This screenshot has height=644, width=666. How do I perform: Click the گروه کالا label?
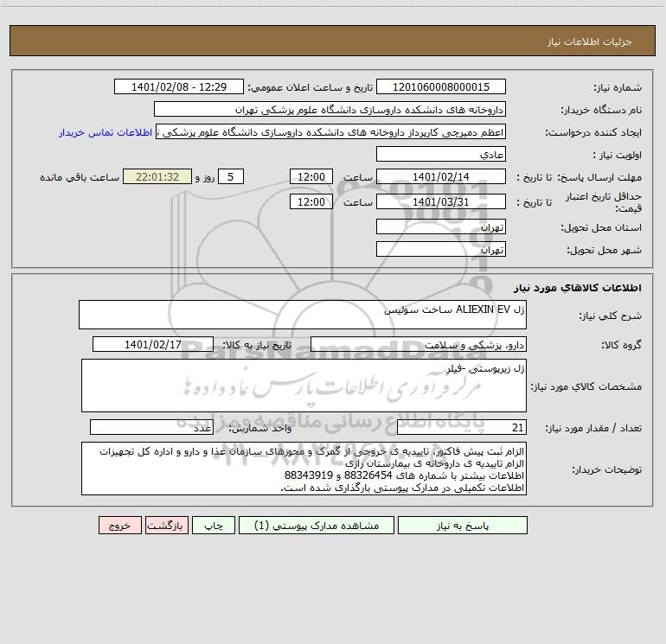(621, 346)
